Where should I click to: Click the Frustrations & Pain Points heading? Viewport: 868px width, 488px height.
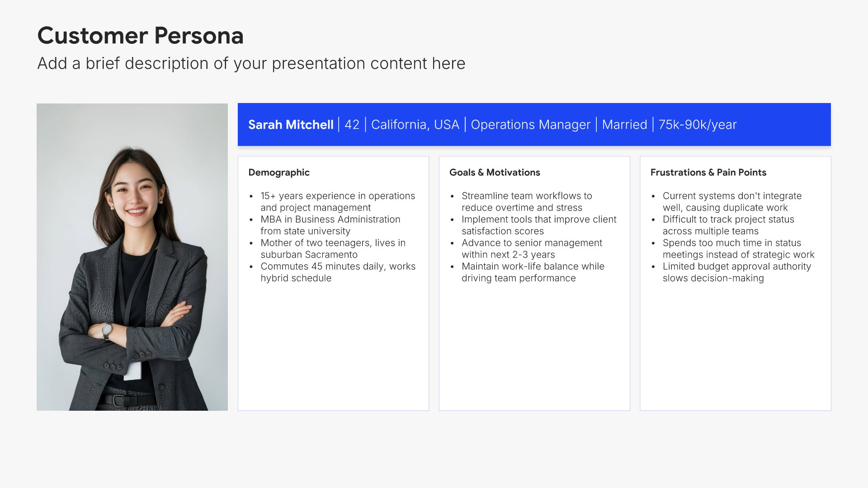tap(708, 173)
